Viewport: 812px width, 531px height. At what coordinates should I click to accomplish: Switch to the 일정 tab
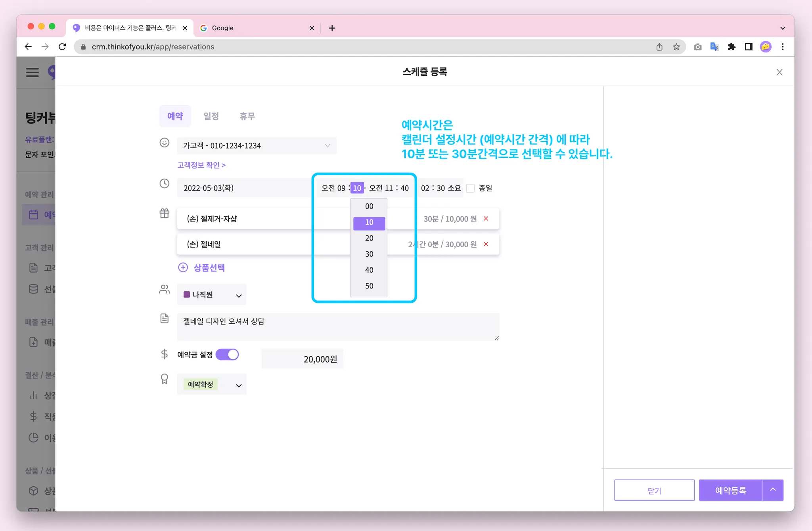pos(211,116)
